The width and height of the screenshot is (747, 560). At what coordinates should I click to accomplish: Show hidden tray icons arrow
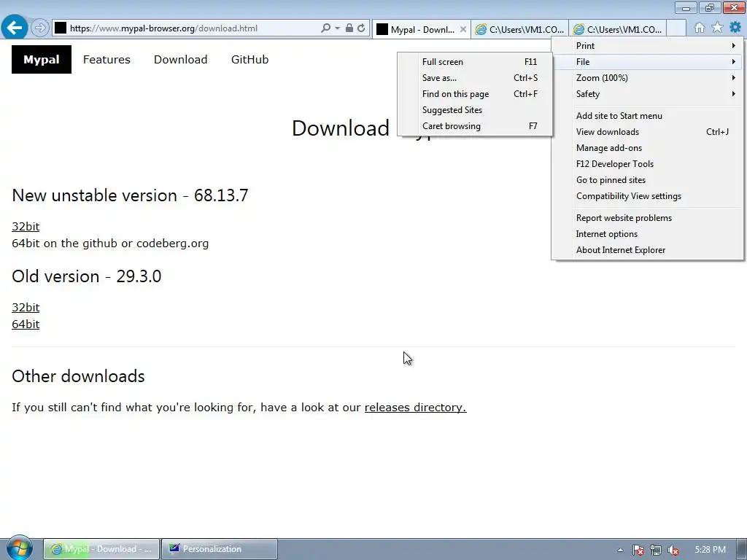coord(620,550)
